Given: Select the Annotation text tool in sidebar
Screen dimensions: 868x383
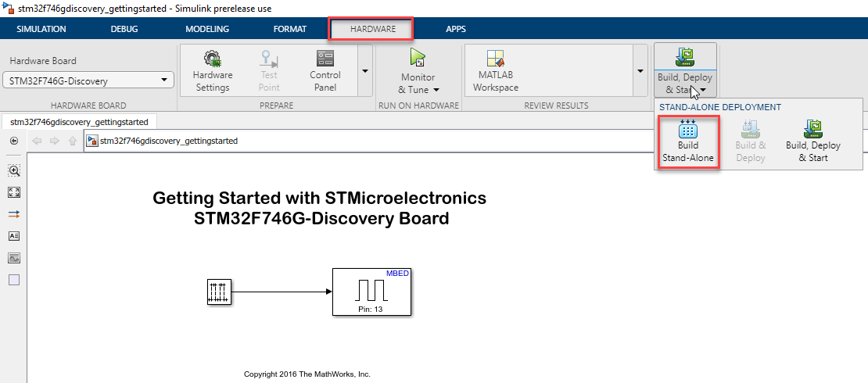Looking at the screenshot, I should tap(14, 236).
